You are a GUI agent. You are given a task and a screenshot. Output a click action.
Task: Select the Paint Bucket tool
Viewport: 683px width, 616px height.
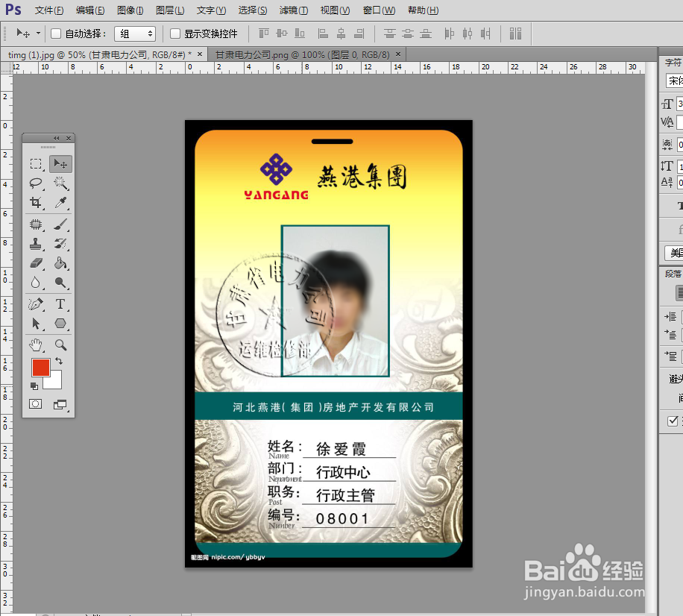(60, 263)
